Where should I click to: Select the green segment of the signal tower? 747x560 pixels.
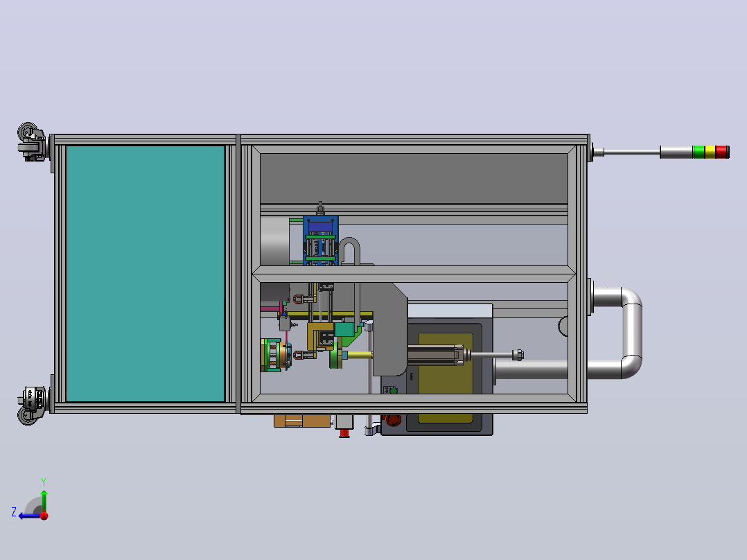(x=699, y=152)
